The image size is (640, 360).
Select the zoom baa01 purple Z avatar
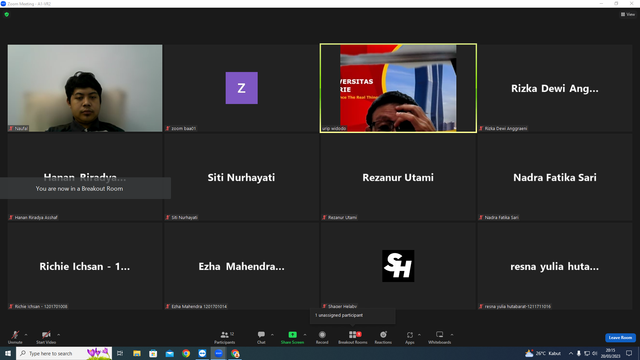pos(242,88)
